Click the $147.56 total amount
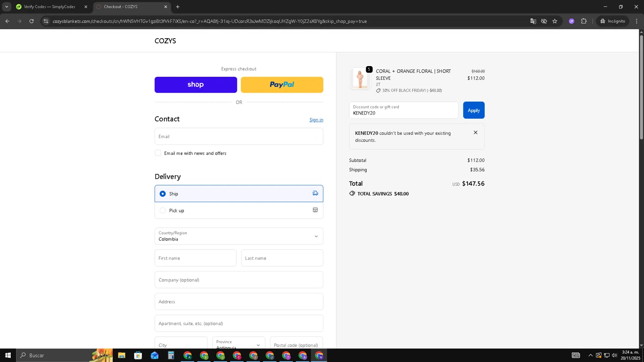Viewport: 644px width, 362px height. tap(473, 184)
